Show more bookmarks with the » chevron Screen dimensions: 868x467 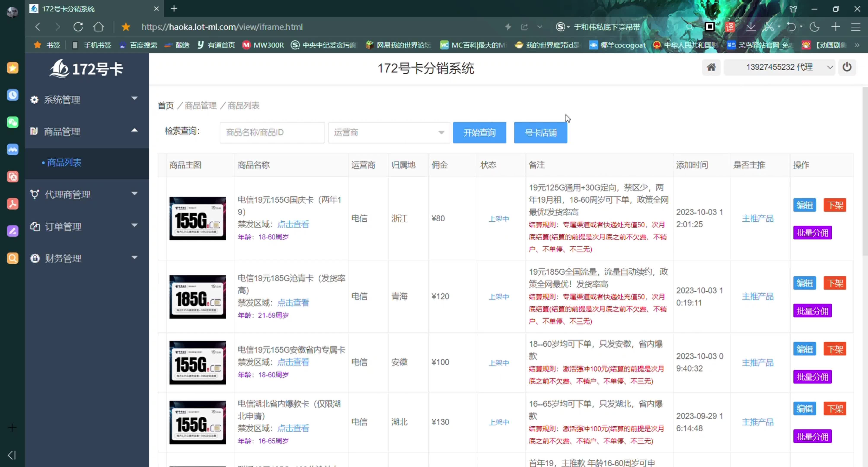857,45
